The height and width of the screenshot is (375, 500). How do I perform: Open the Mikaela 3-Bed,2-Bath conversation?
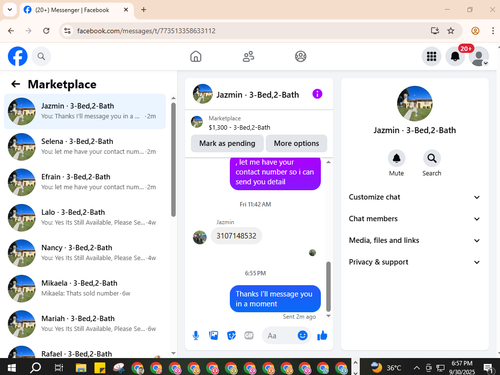click(x=85, y=288)
